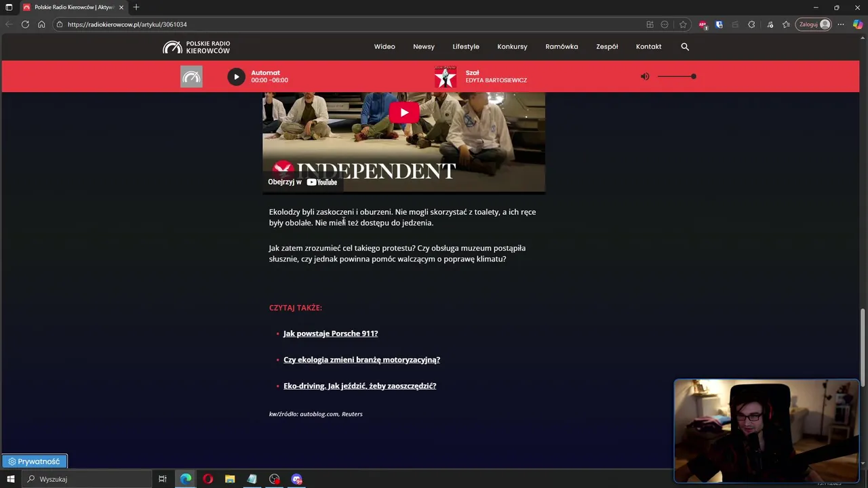
Task: Play the embedded YouTube video
Action: pyautogui.click(x=404, y=113)
